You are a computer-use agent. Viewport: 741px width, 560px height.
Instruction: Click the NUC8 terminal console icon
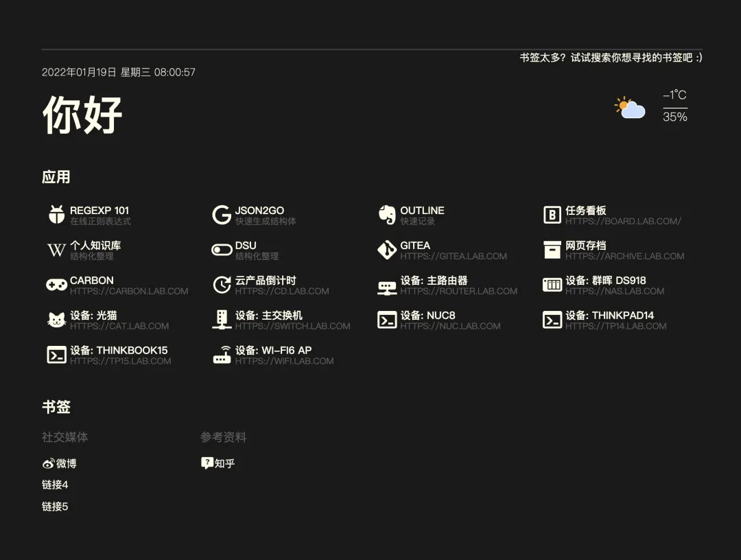point(387,320)
